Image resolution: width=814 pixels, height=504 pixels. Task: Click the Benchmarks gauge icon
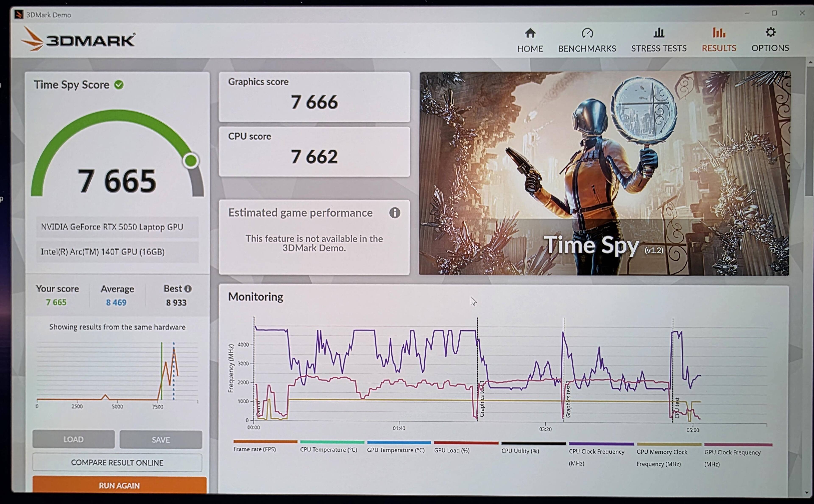587,33
